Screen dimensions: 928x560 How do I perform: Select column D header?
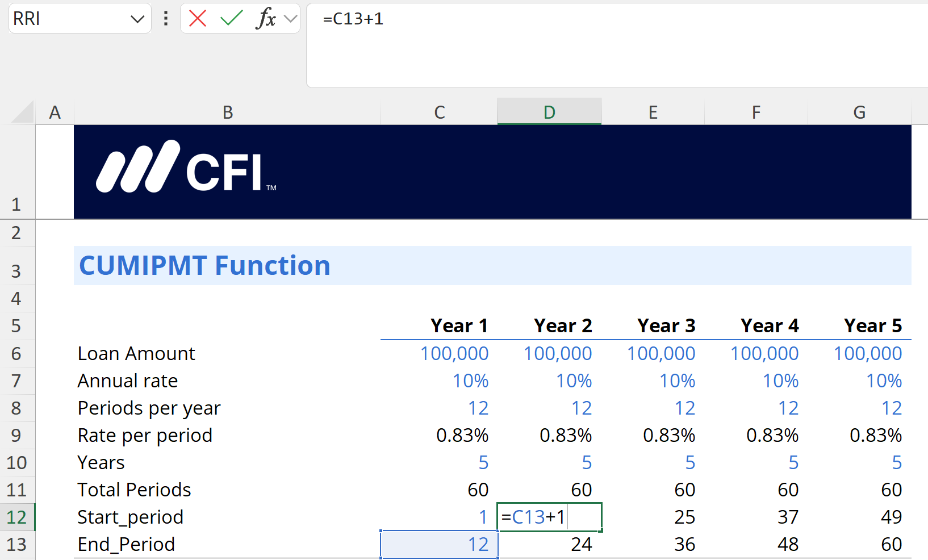(x=549, y=112)
